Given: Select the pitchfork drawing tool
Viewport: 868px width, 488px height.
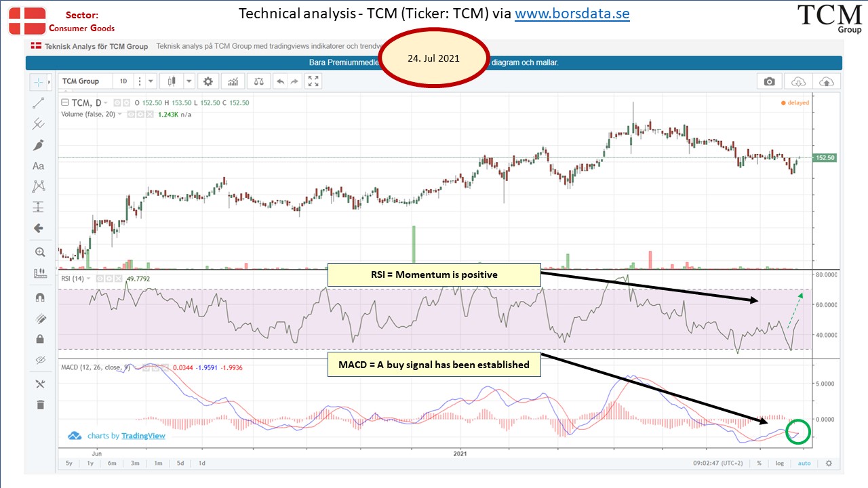Looking at the screenshot, I should 39,124.
